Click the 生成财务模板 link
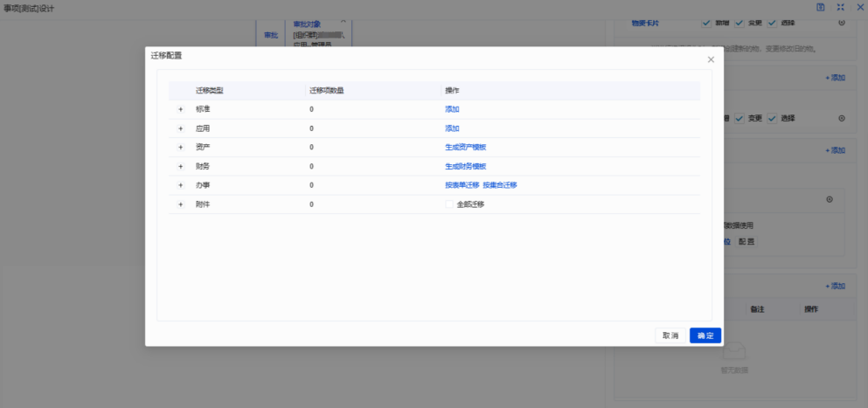This screenshot has height=408, width=868. (465, 166)
